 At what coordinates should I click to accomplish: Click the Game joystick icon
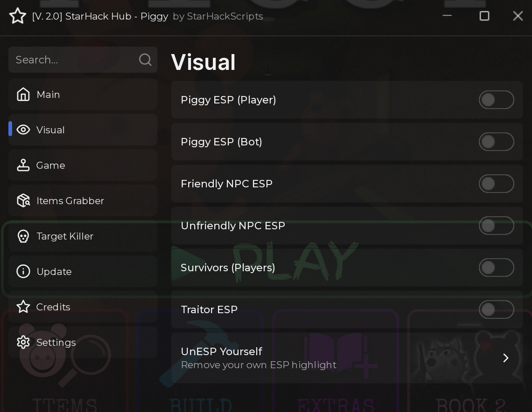click(23, 165)
